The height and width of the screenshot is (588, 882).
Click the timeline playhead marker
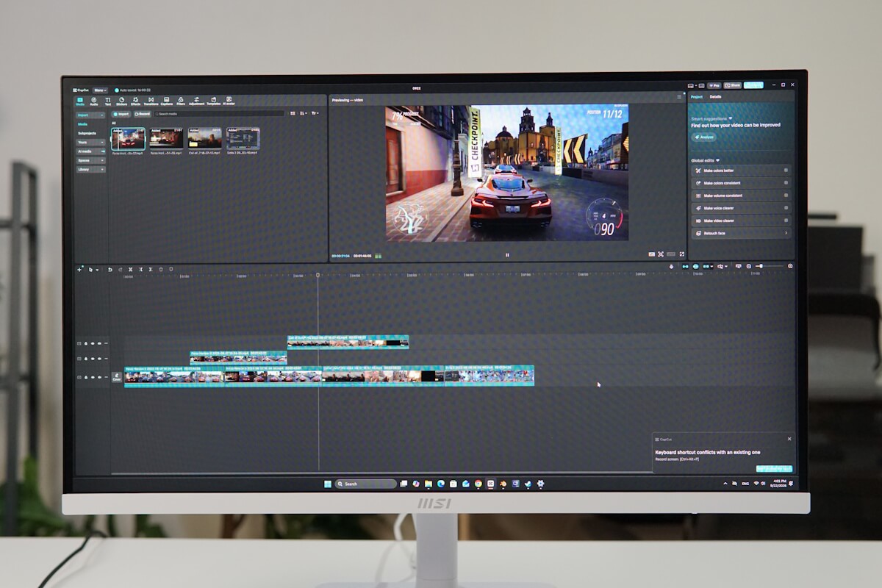318,275
